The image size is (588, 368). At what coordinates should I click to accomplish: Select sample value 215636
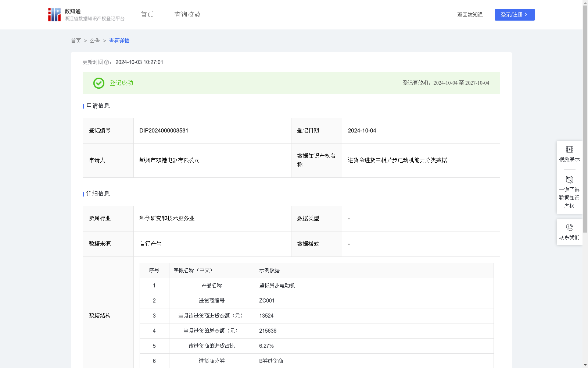click(268, 331)
